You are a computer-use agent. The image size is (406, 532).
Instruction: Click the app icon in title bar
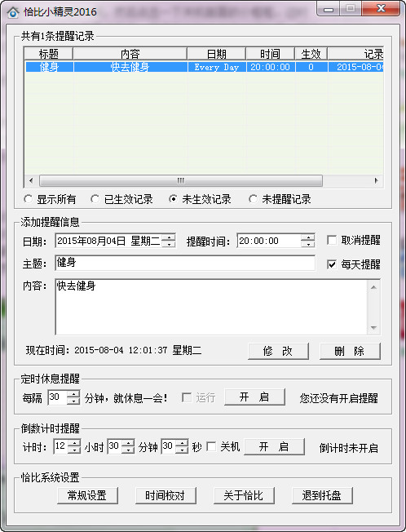pyautogui.click(x=13, y=12)
